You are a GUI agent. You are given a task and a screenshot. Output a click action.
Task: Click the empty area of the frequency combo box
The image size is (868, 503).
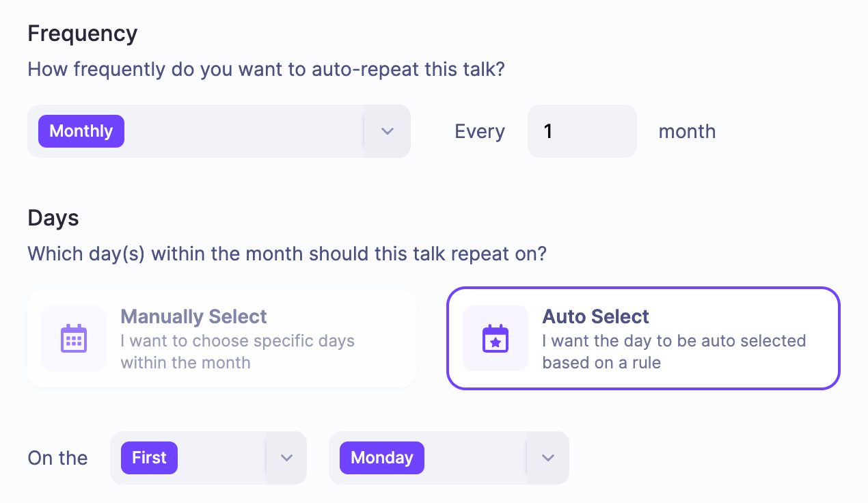[243, 131]
